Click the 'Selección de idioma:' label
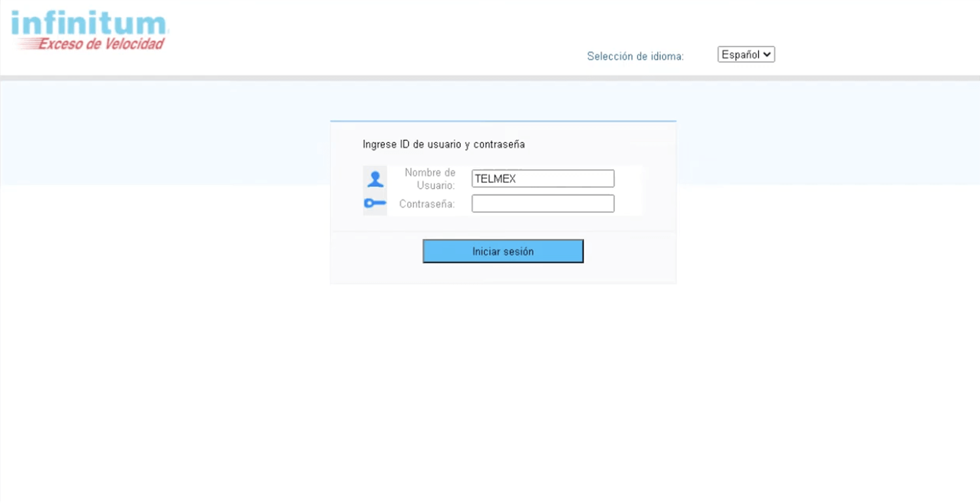 pos(635,56)
